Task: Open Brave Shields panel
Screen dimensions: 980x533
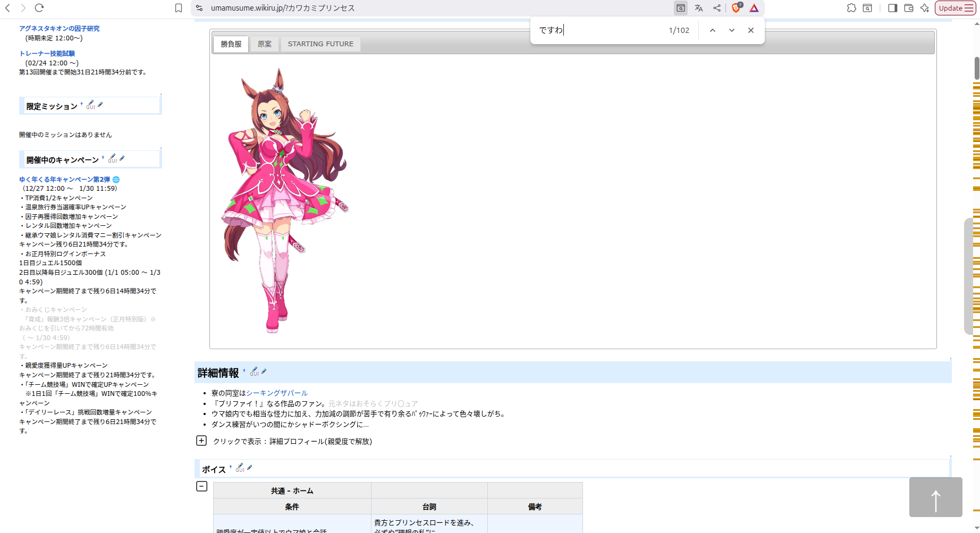Action: tap(737, 7)
